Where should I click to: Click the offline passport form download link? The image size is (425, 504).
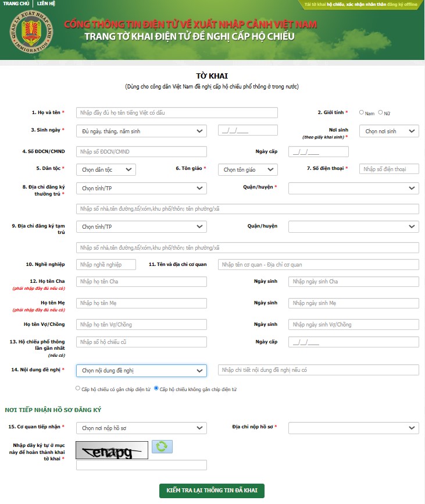(361, 5)
